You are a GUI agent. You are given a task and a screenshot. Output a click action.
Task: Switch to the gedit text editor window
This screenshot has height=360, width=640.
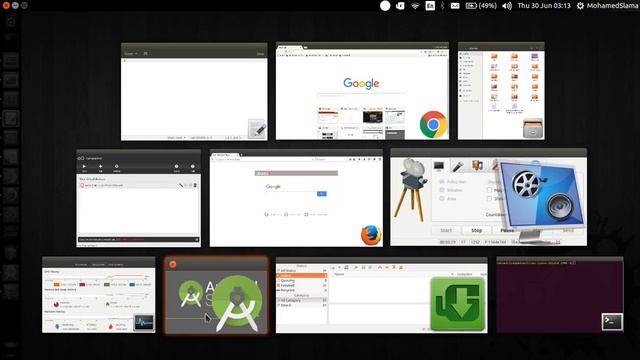click(x=194, y=92)
